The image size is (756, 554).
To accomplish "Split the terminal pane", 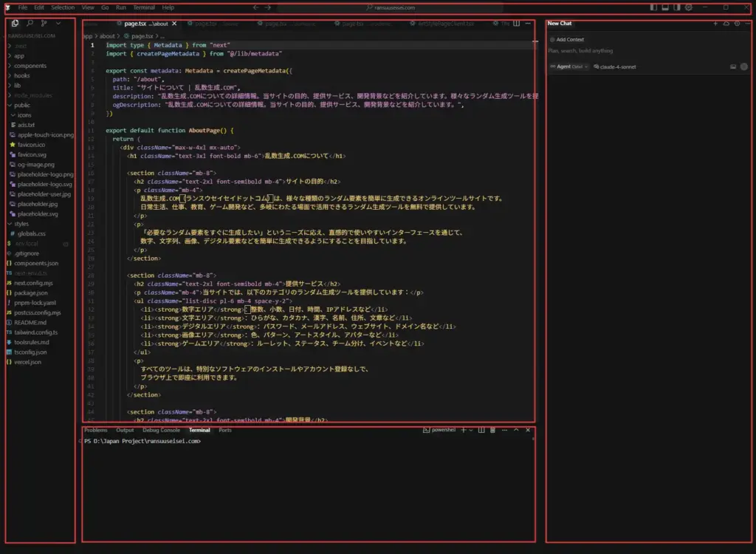I will 481,429.
